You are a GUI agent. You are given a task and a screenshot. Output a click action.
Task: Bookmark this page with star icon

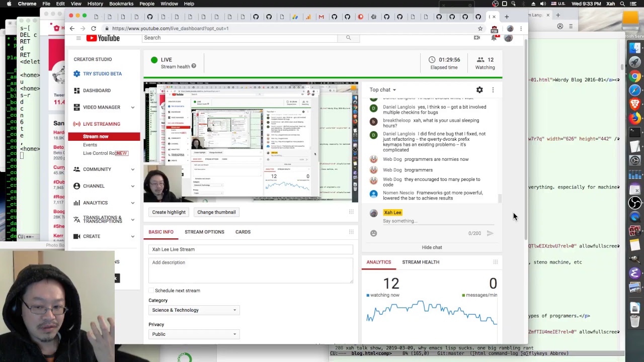480,29
